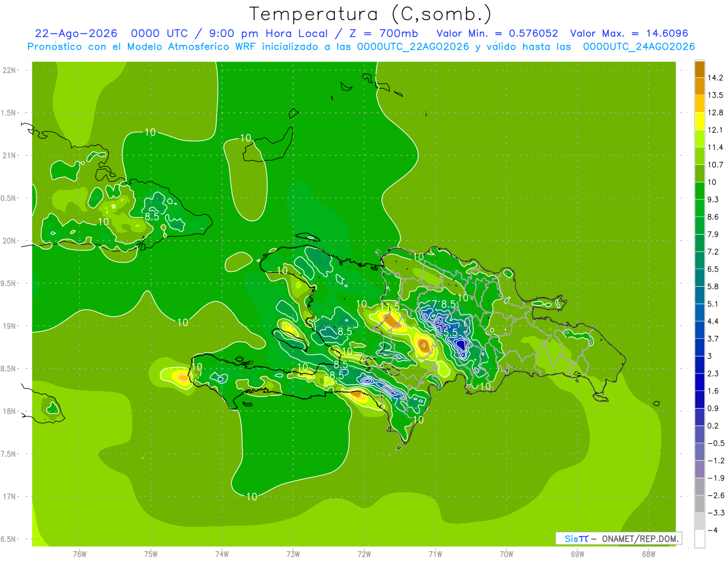Click the 76W longitude axis label
The height and width of the screenshot is (562, 728).
[x=79, y=554]
